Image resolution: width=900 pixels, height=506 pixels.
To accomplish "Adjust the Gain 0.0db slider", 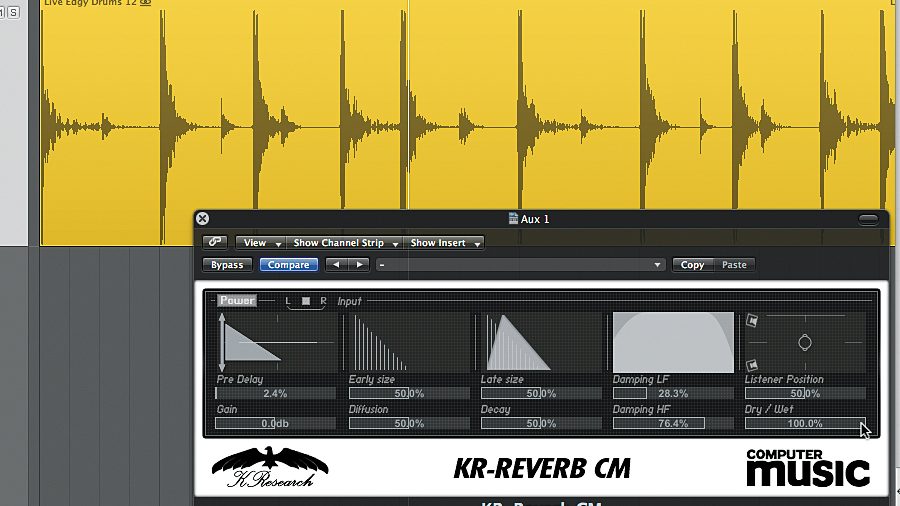I will [276, 423].
